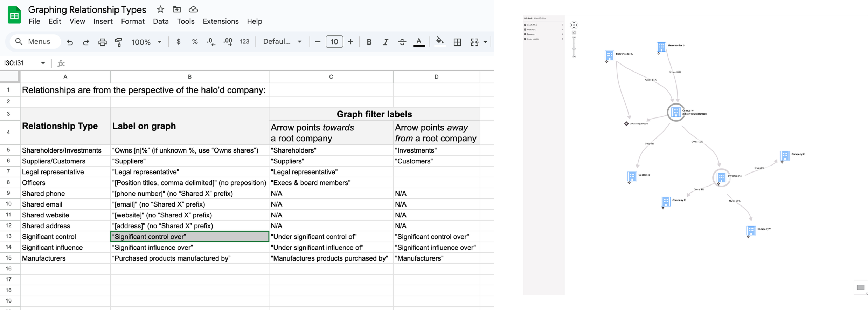This screenshot has width=868, height=310.
Task: Open the Google Sheets home icon
Action: click(x=14, y=15)
